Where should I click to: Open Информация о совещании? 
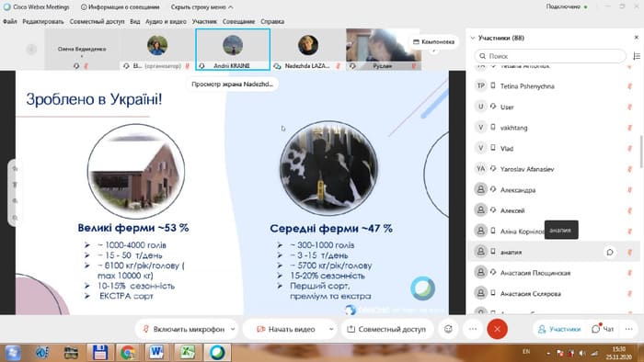120,7
